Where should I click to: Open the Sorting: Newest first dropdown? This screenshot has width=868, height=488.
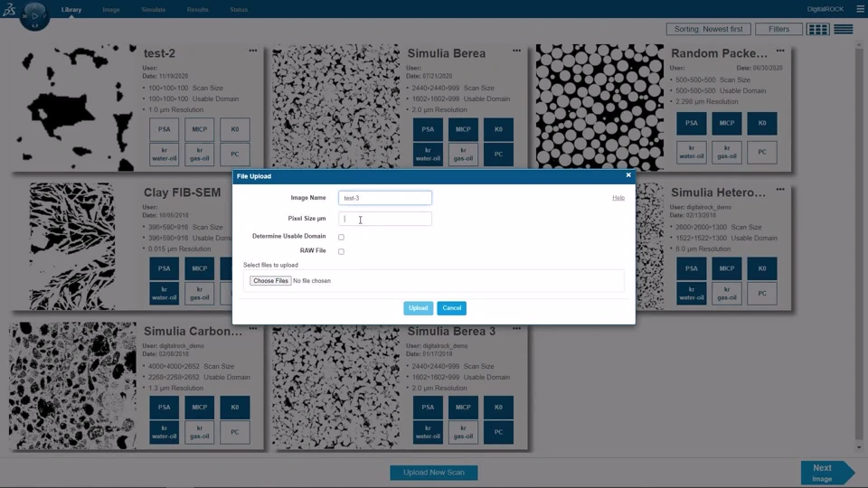pyautogui.click(x=708, y=29)
